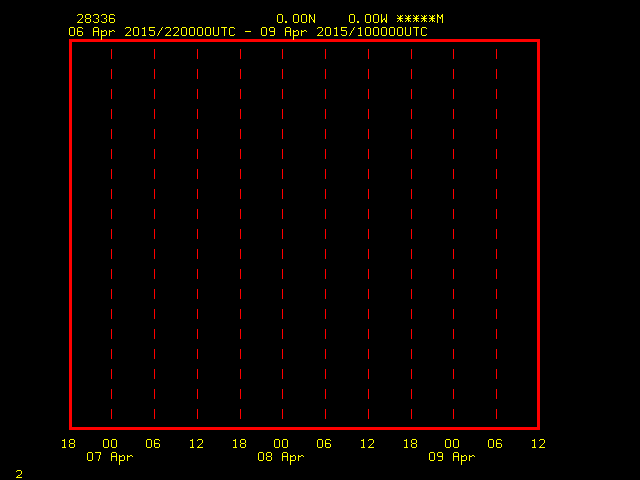Screen dimensions: 640x480
Task: Click the 00 hour label above 09 Apr
Action: click(452, 444)
